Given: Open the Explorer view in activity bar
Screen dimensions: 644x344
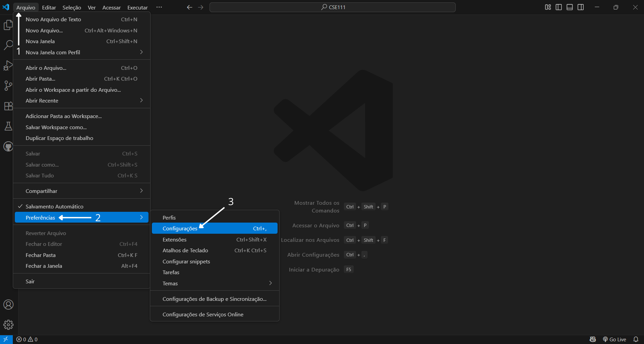Looking at the screenshot, I should (8, 25).
